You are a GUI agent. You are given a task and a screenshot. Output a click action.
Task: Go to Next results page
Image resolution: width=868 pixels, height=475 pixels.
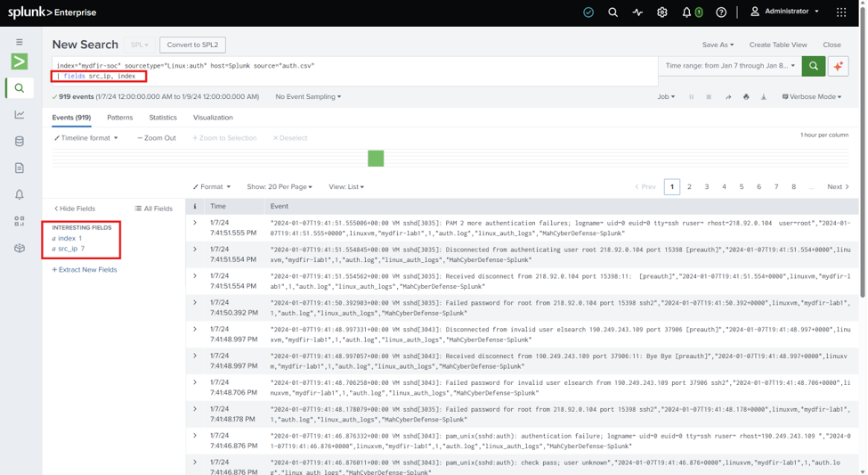(838, 187)
